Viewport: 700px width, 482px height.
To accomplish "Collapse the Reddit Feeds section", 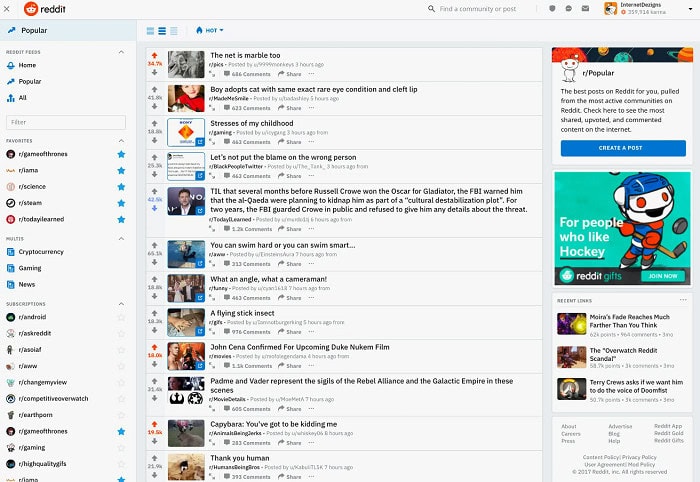I will [x=121, y=52].
